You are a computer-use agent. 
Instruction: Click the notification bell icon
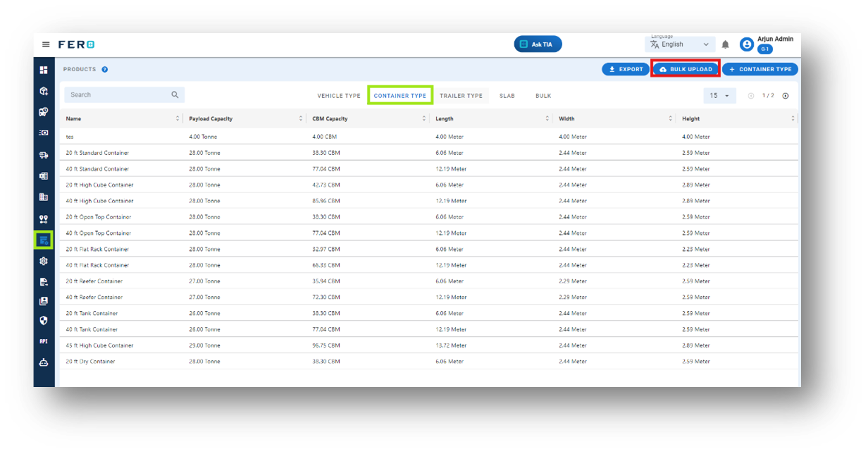[726, 44]
